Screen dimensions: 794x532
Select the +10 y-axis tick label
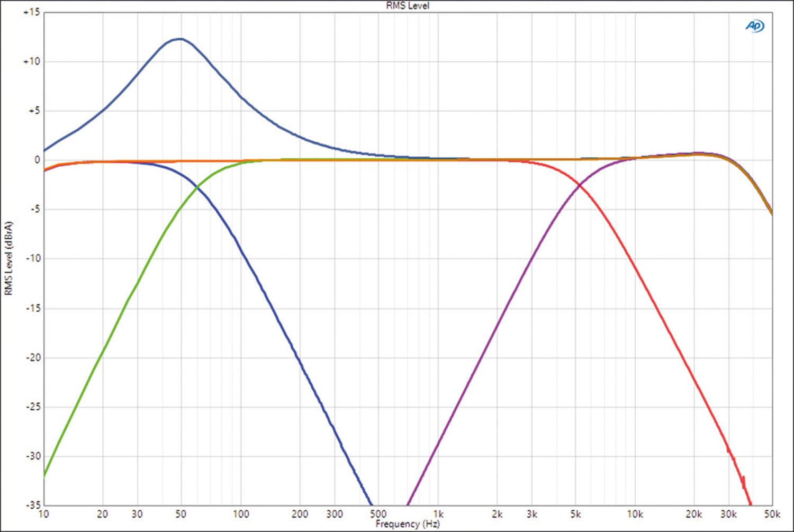click(31, 61)
